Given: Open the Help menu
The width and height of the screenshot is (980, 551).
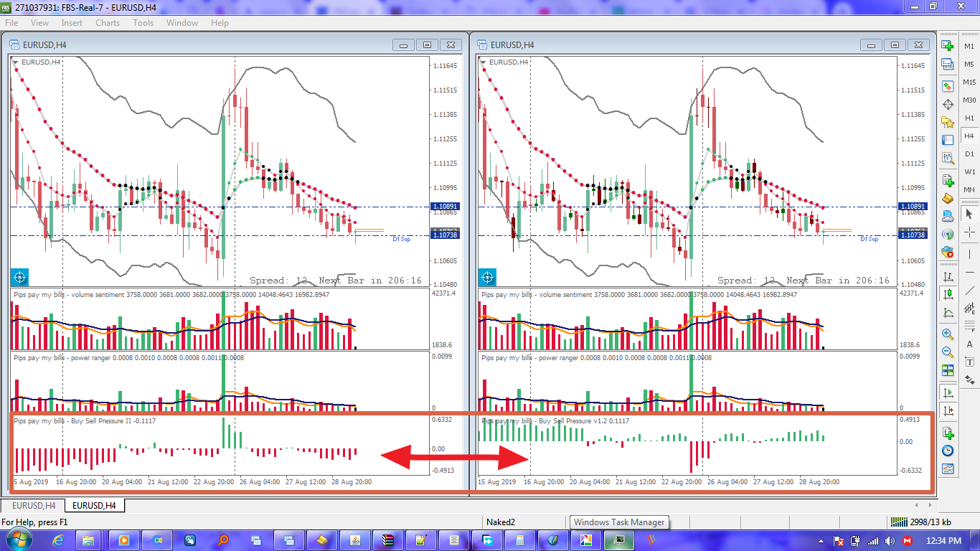Looking at the screenshot, I should coord(220,22).
